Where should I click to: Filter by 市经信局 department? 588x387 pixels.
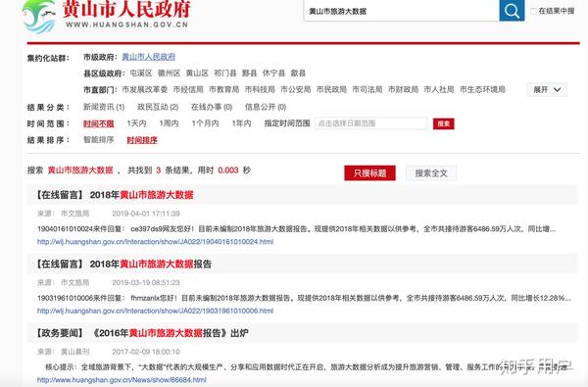(188, 89)
